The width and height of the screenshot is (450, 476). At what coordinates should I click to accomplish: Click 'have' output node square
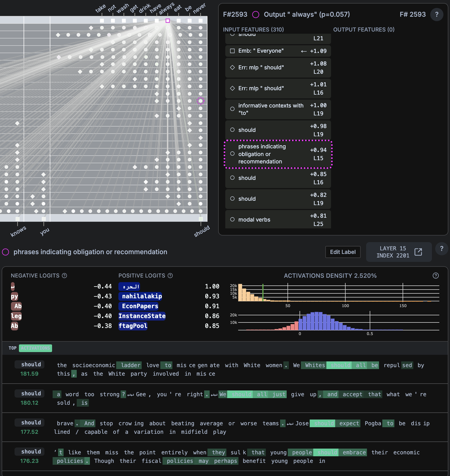point(157,21)
